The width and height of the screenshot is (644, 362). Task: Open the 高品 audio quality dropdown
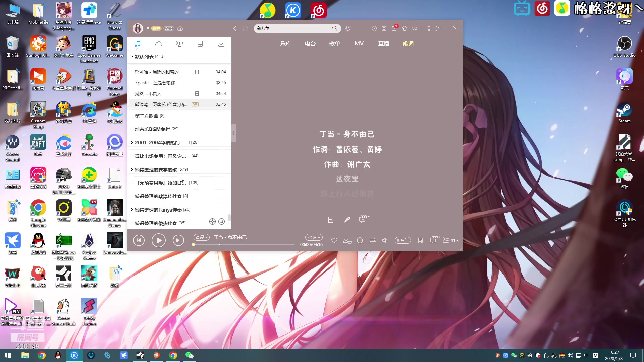202,237
